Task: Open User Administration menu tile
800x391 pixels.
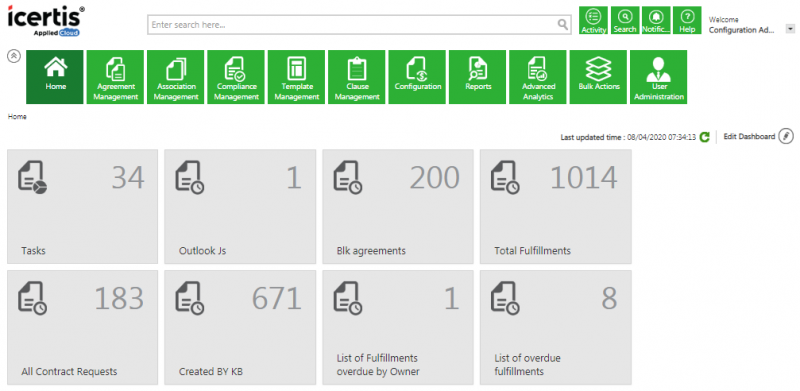Action: (x=659, y=77)
